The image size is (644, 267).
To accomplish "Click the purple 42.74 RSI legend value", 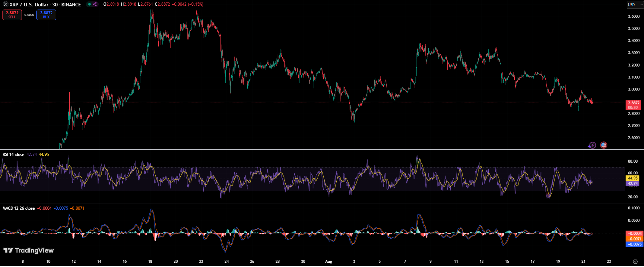I will (31, 155).
